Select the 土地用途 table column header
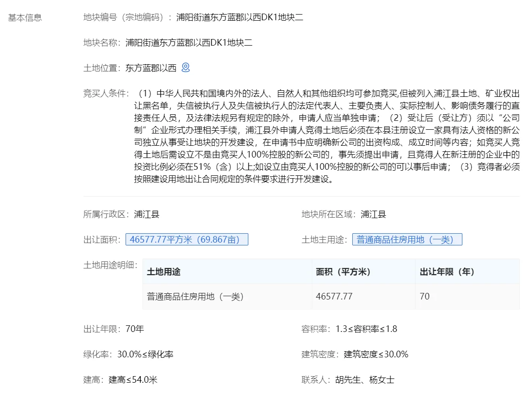532x394 pixels. click(227, 272)
